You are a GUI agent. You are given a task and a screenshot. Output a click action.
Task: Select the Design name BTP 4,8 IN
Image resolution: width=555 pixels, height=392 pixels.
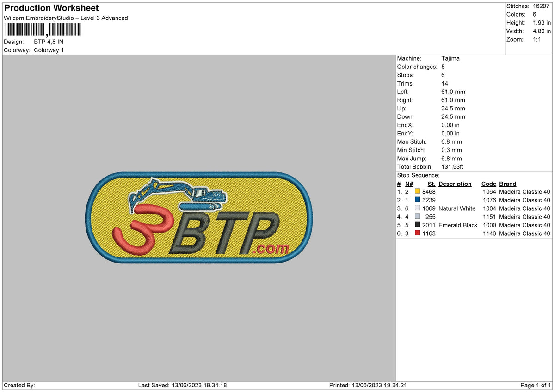coord(48,42)
